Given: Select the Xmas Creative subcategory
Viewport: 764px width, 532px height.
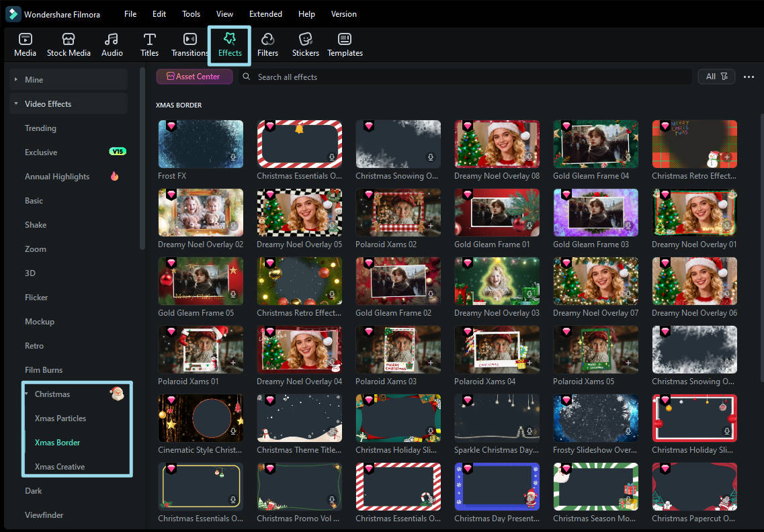Looking at the screenshot, I should [x=59, y=466].
